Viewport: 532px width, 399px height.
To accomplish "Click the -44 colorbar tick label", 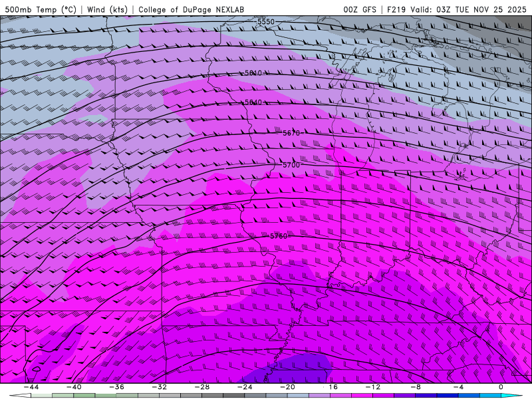I will tap(31, 387).
